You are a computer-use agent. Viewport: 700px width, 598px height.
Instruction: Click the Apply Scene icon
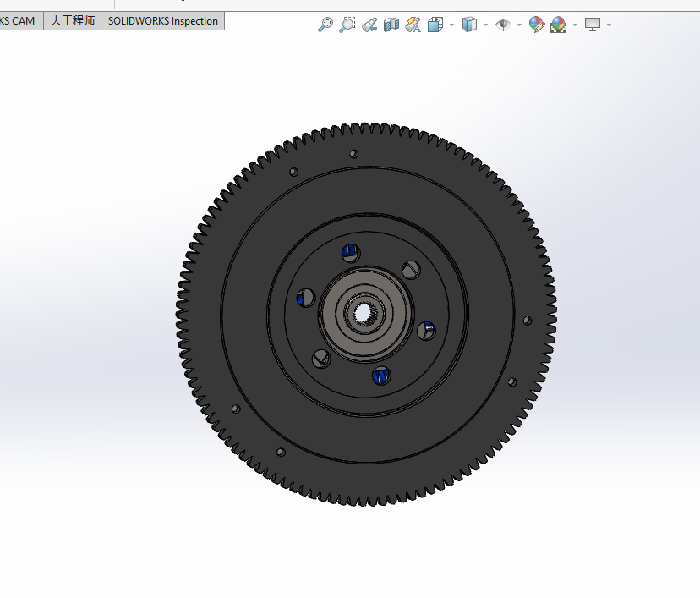pyautogui.click(x=559, y=25)
